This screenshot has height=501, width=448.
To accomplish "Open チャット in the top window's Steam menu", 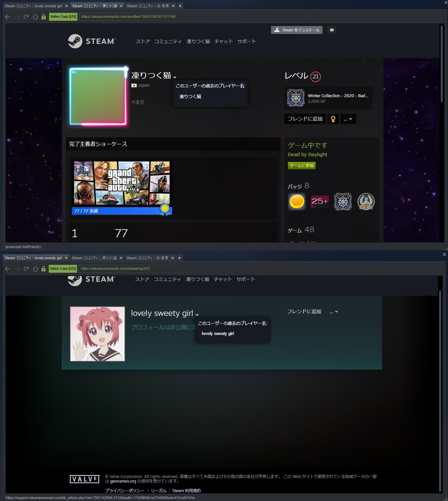I will coord(224,42).
